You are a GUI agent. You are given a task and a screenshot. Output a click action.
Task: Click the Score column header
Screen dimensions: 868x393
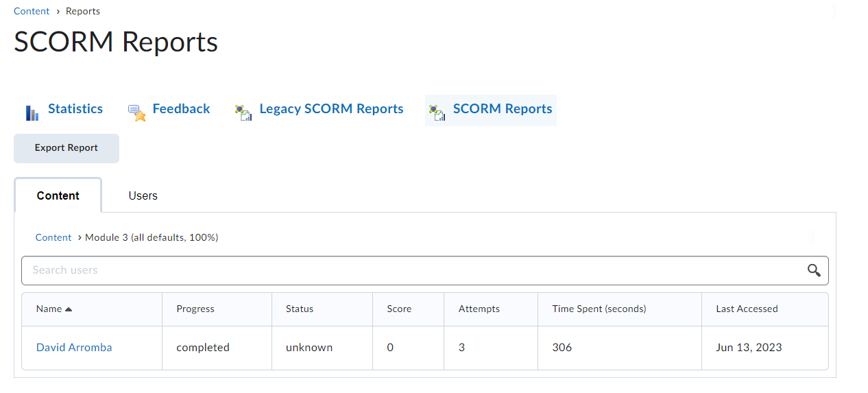pyautogui.click(x=399, y=309)
